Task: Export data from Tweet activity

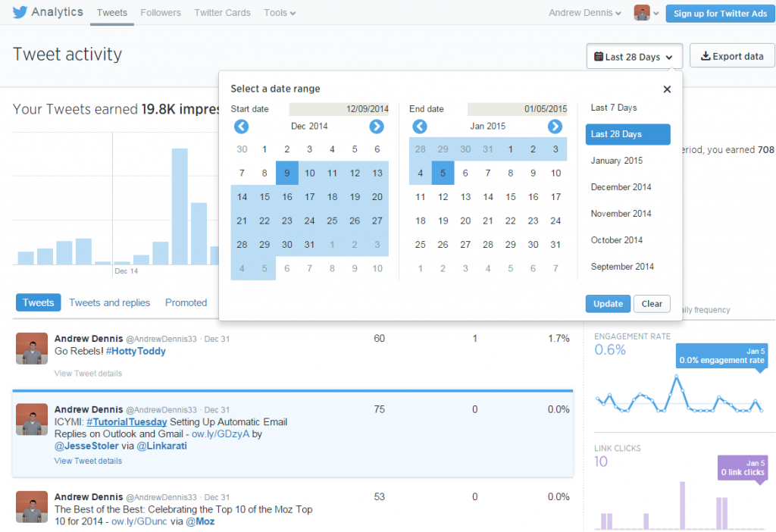Action: click(x=731, y=57)
